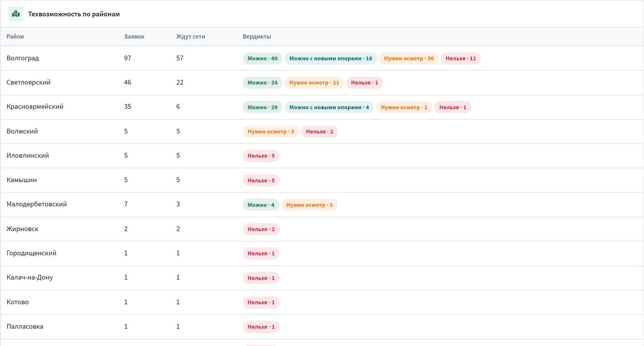
Task: Click the Можно · 40 badge in Волгоград
Action: (x=262, y=59)
